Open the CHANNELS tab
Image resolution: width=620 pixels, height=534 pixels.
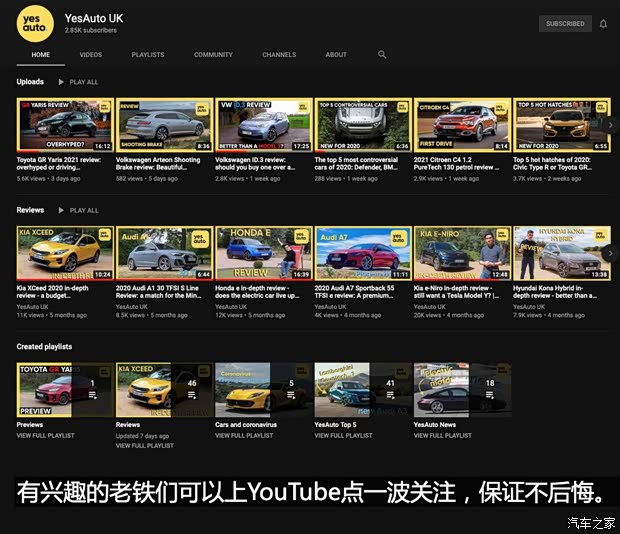point(279,55)
